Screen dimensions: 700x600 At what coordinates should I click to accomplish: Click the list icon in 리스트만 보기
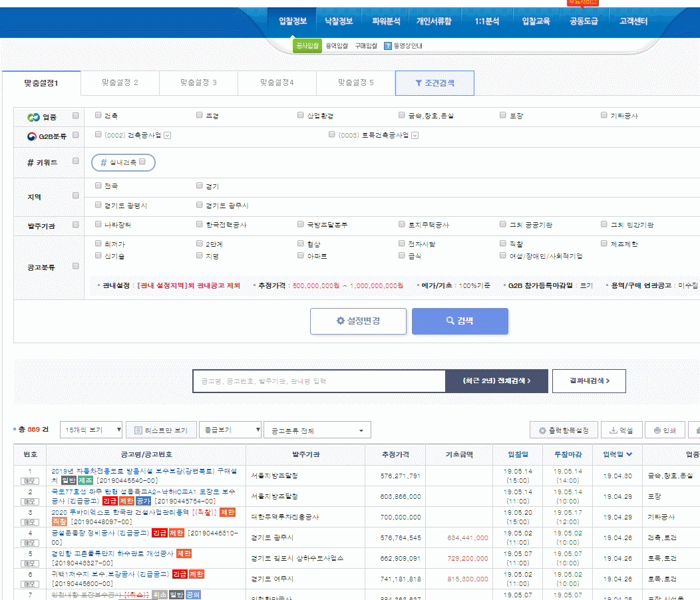(138, 430)
